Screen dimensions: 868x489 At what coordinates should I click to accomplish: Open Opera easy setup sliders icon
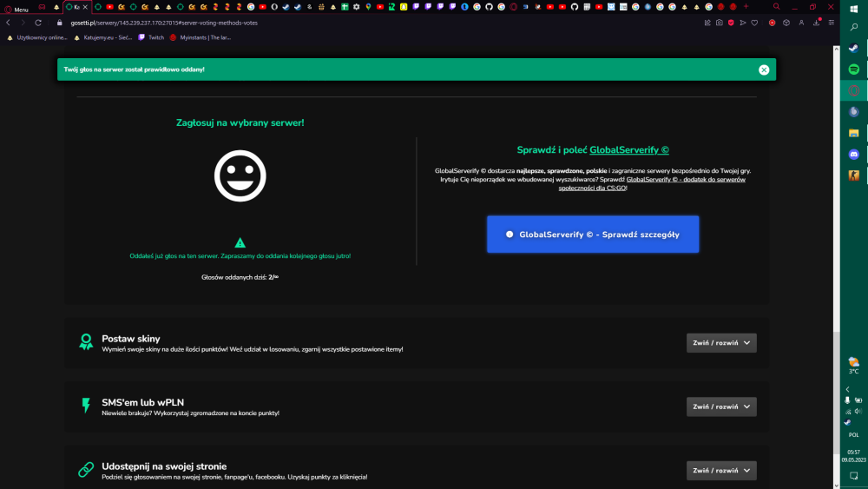tap(831, 23)
